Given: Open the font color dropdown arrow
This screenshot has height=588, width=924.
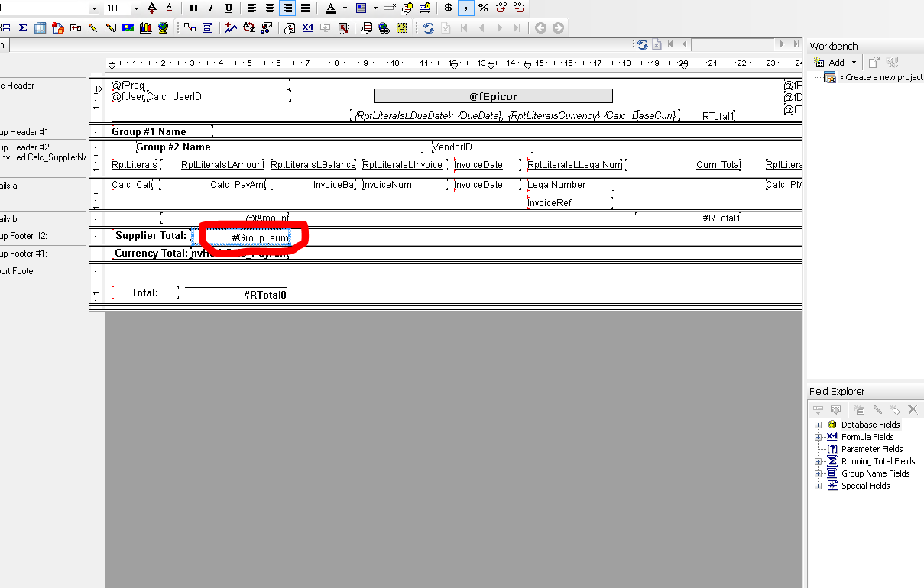Looking at the screenshot, I should pos(345,8).
